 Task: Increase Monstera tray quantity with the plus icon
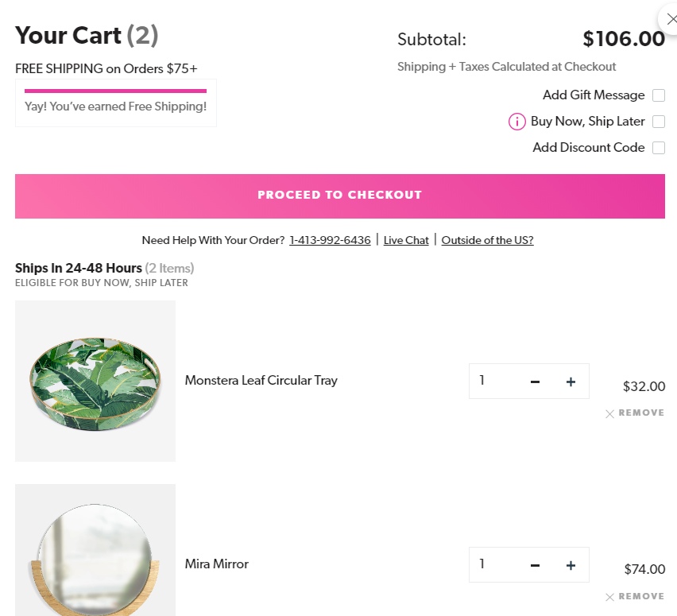(571, 382)
